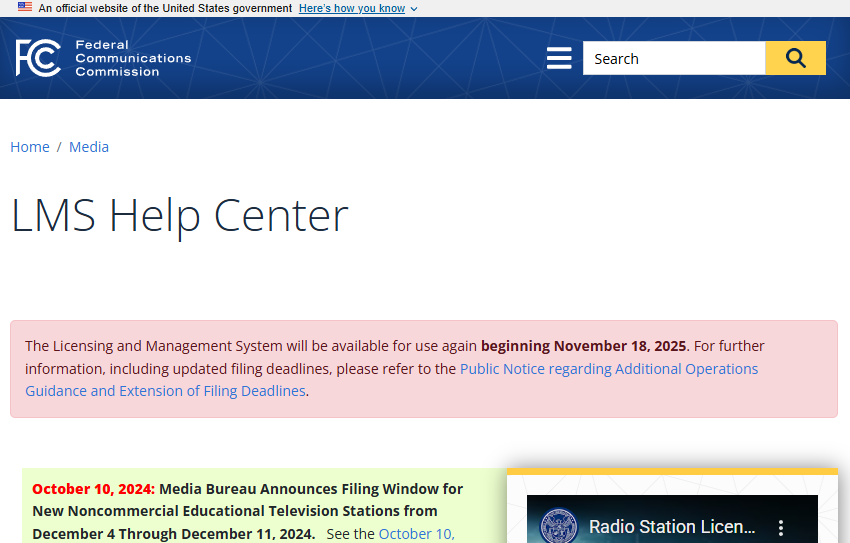This screenshot has height=543, width=850.
Task: Expand "Here's how you know" chevron
Action: coord(414,9)
